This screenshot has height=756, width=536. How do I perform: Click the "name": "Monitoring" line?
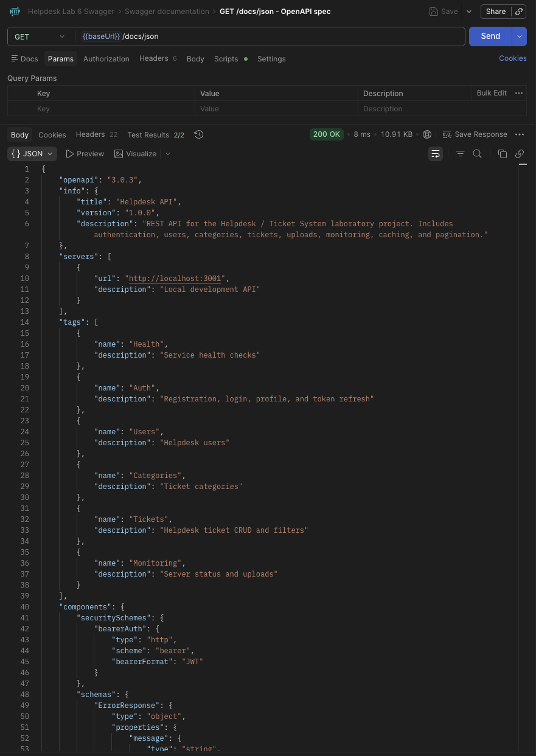tap(140, 563)
